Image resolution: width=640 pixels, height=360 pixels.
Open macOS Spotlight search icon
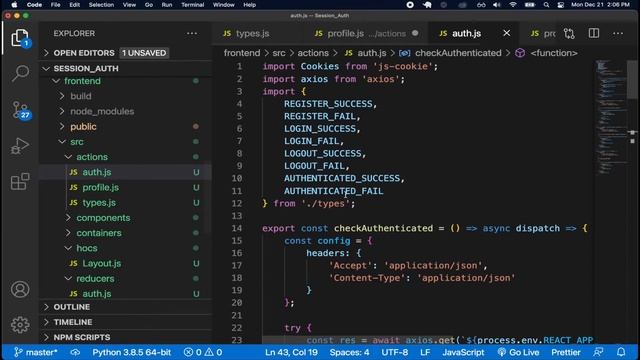click(x=546, y=5)
